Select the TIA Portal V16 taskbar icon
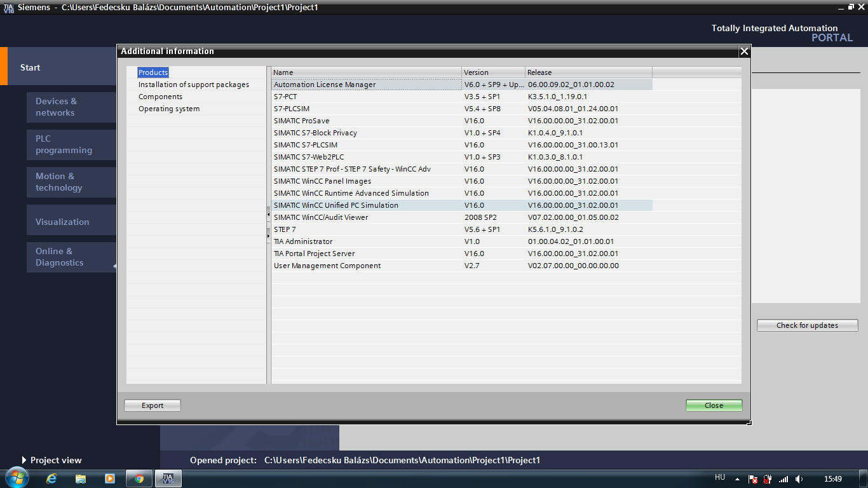Screen dimensions: 868x488 pyautogui.click(x=168, y=478)
